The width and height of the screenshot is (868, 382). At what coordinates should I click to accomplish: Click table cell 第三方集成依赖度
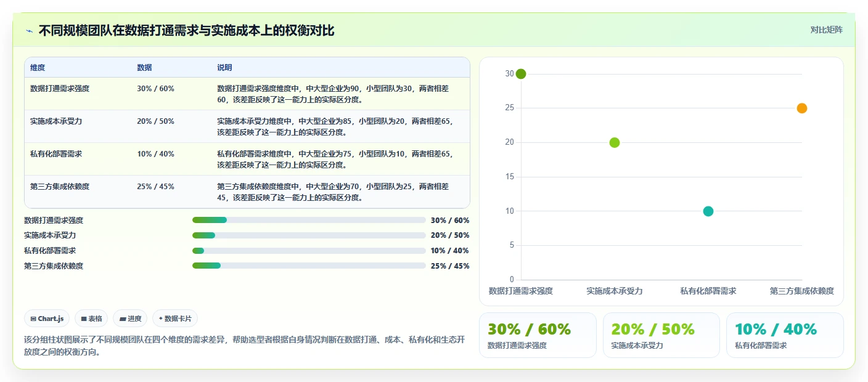click(60, 187)
